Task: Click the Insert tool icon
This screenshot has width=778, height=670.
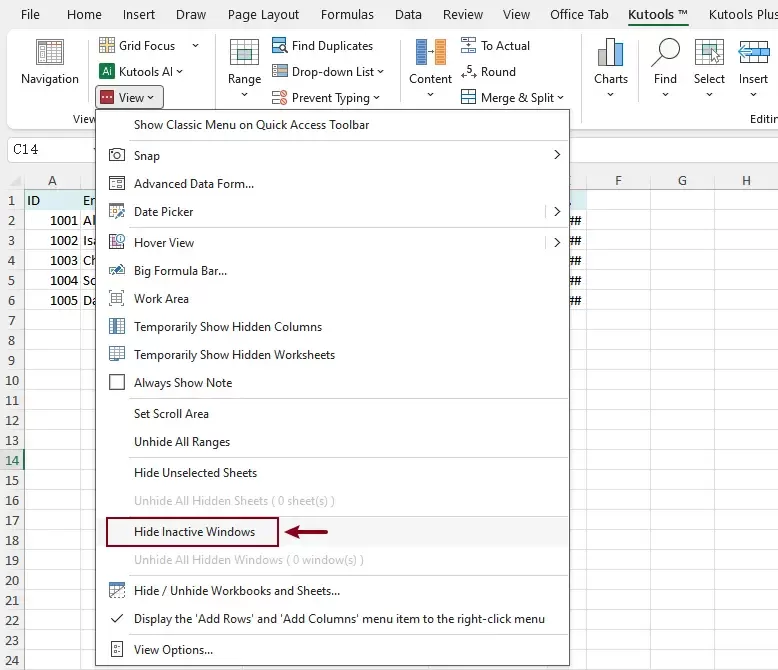Action: click(753, 52)
